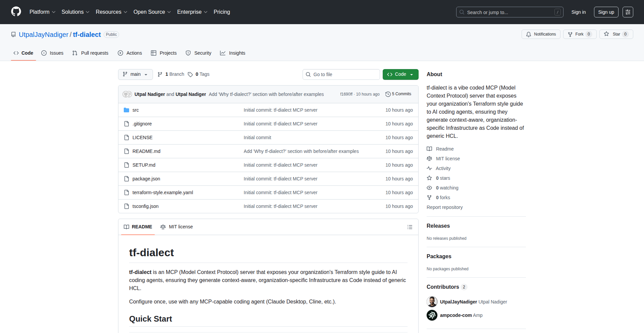The width and height of the screenshot is (644, 333).
Task: Click the commit history clock icon
Action: [388, 94]
